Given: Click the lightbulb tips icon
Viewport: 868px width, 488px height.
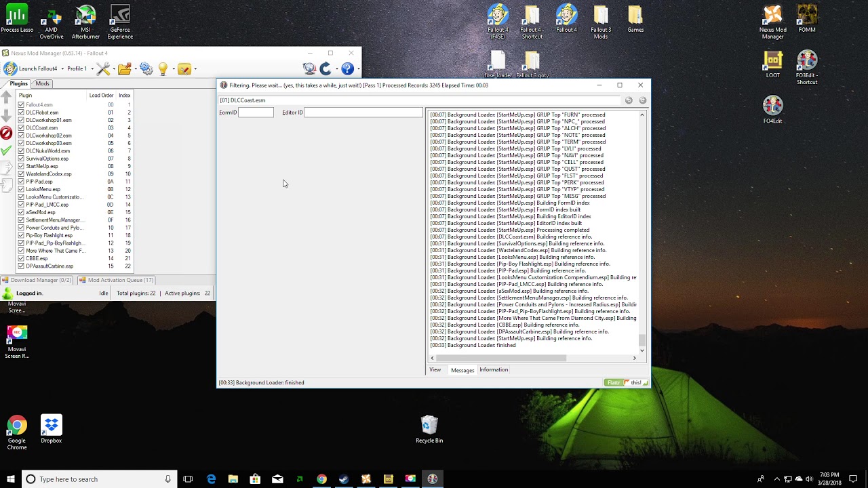Looking at the screenshot, I should 163,68.
